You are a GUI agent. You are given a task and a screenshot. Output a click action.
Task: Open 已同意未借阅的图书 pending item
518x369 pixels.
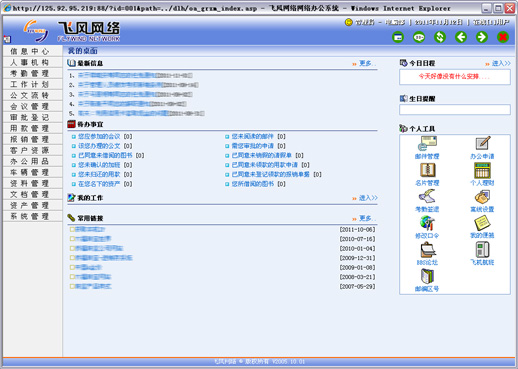pyautogui.click(x=105, y=155)
